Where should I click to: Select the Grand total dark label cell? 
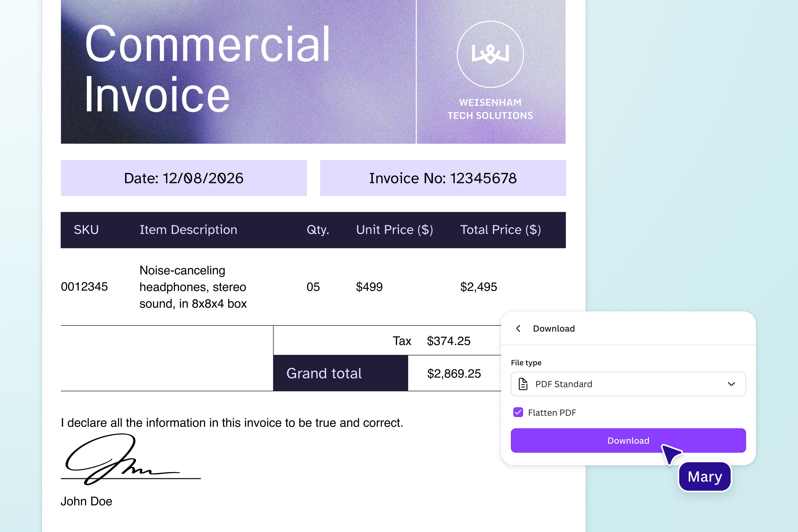click(340, 373)
